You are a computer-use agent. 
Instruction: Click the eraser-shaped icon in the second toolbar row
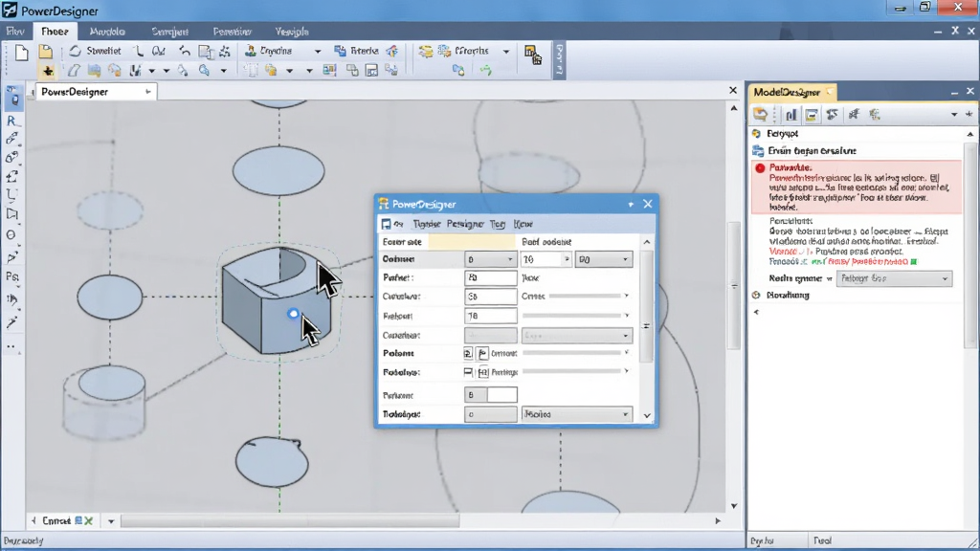[74, 71]
